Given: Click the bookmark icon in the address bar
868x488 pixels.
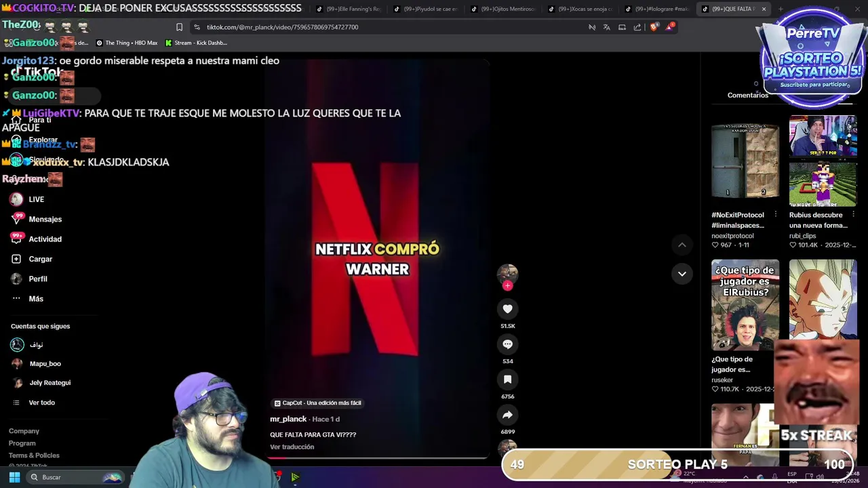Looking at the screenshot, I should pos(179,27).
